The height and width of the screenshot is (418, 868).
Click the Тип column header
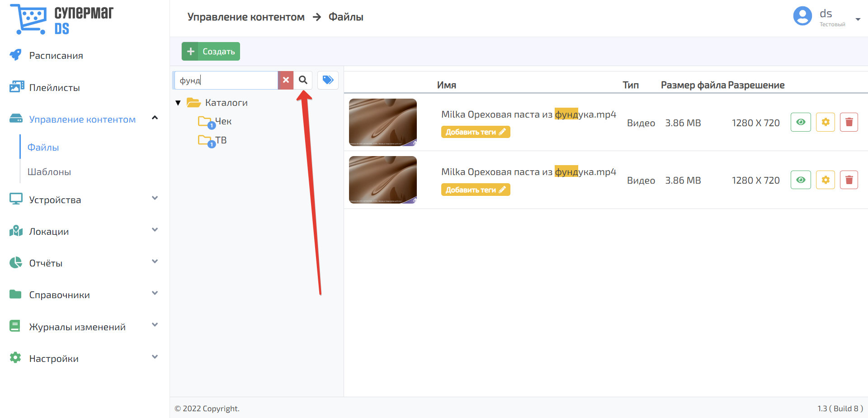(631, 85)
